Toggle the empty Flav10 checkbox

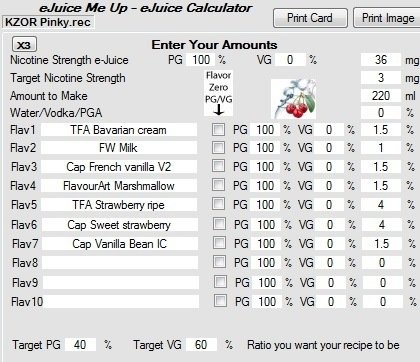point(220,300)
